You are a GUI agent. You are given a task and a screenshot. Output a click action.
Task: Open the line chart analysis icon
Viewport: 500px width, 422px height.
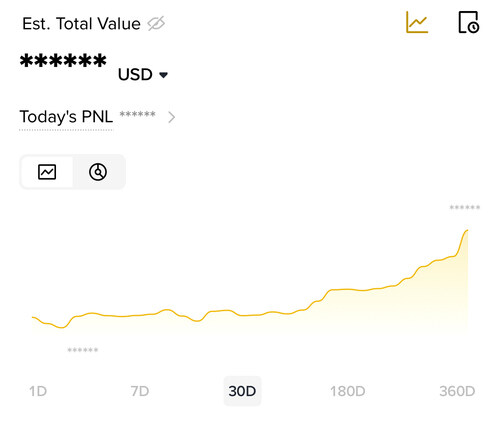click(x=417, y=22)
